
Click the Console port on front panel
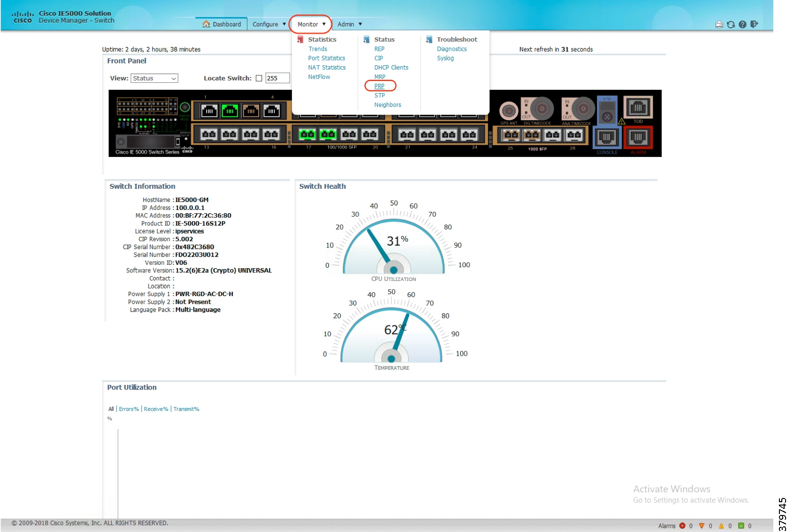pyautogui.click(x=606, y=138)
